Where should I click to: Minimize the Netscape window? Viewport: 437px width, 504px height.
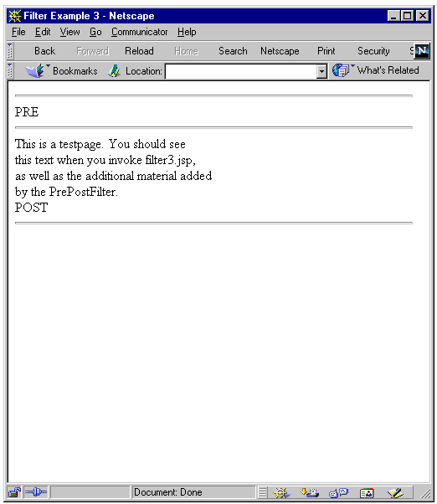393,16
